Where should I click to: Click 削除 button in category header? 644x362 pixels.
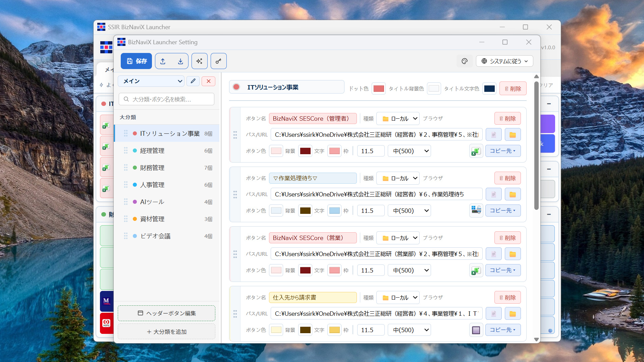pos(513,88)
